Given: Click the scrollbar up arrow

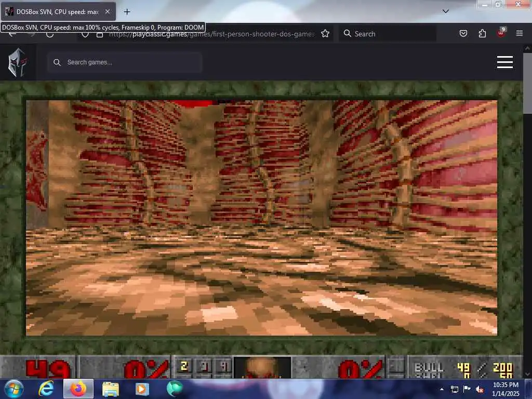Looking at the screenshot, I should pyautogui.click(x=527, y=48).
